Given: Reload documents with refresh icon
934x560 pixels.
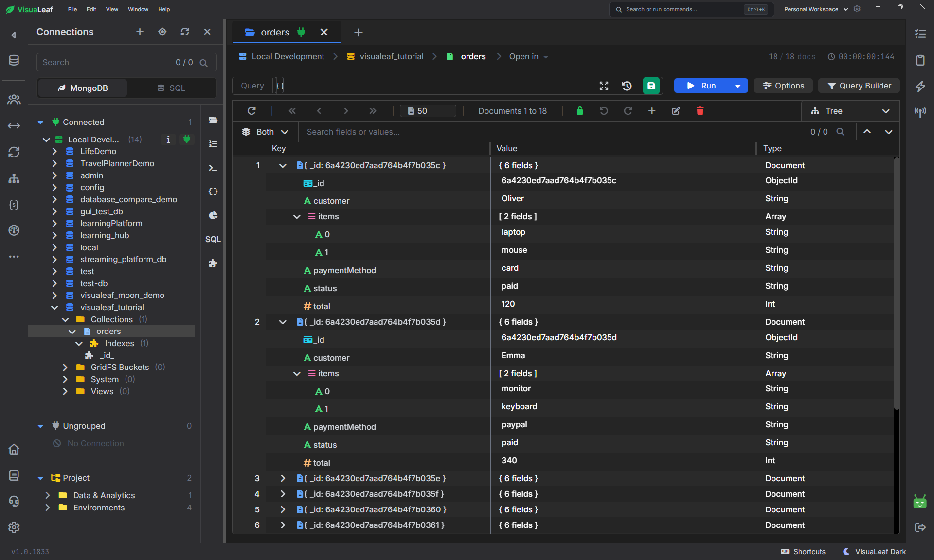Looking at the screenshot, I should click(x=251, y=111).
